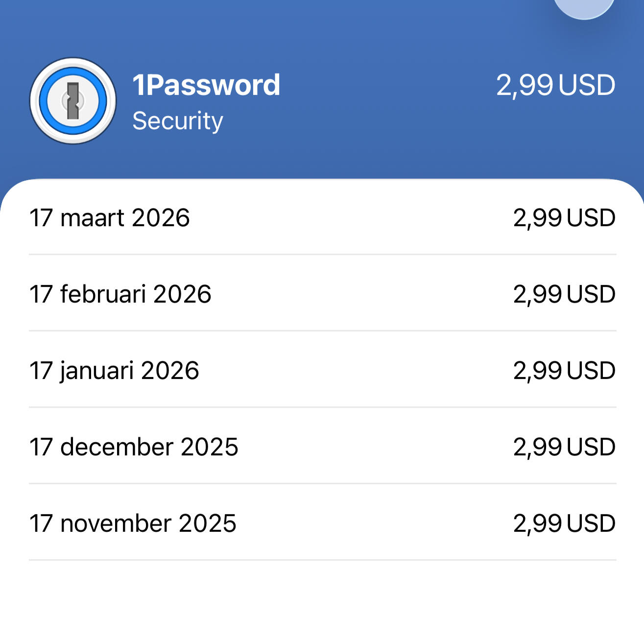Click the amount for 17 november 2025
644x644 pixels.
[564, 524]
